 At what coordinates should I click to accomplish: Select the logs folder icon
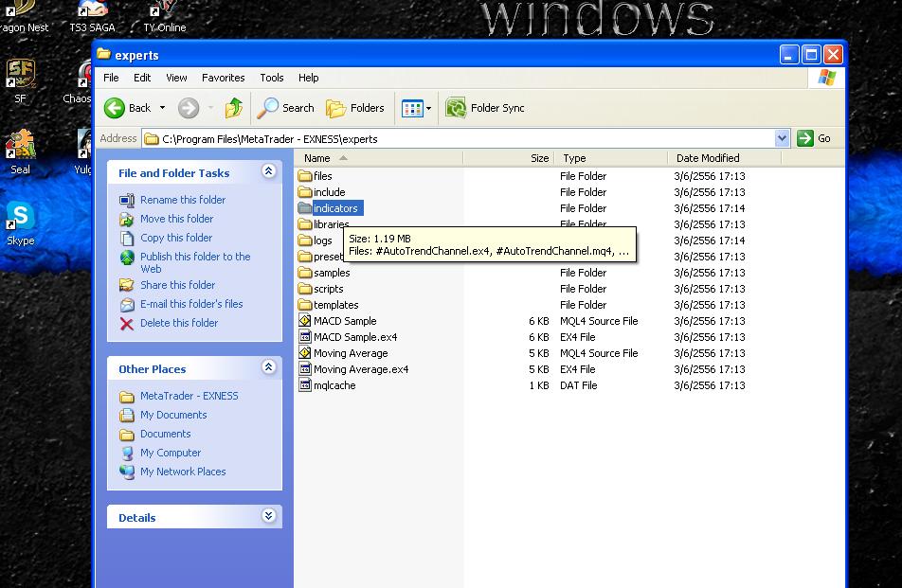[x=305, y=241]
